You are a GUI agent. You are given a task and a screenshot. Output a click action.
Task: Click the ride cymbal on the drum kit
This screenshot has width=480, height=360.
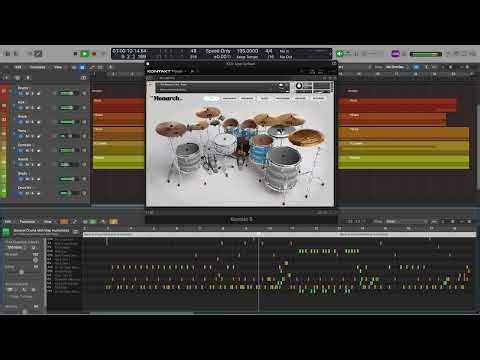pos(307,137)
